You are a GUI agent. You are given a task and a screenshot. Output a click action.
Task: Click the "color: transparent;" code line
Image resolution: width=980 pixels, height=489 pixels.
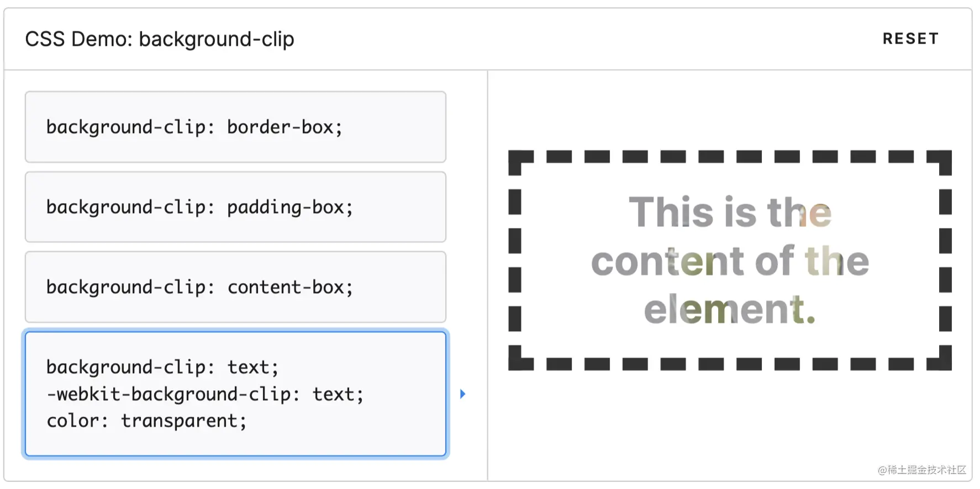pos(146,421)
